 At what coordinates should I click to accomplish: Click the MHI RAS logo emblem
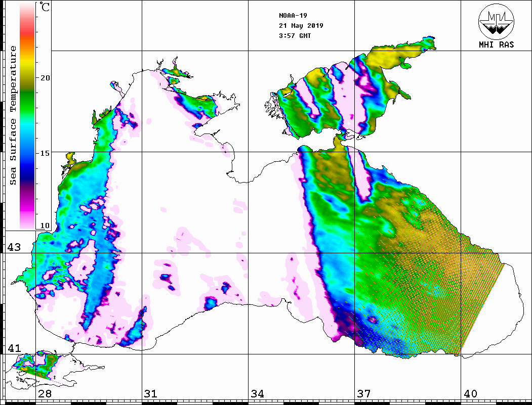tap(496, 21)
